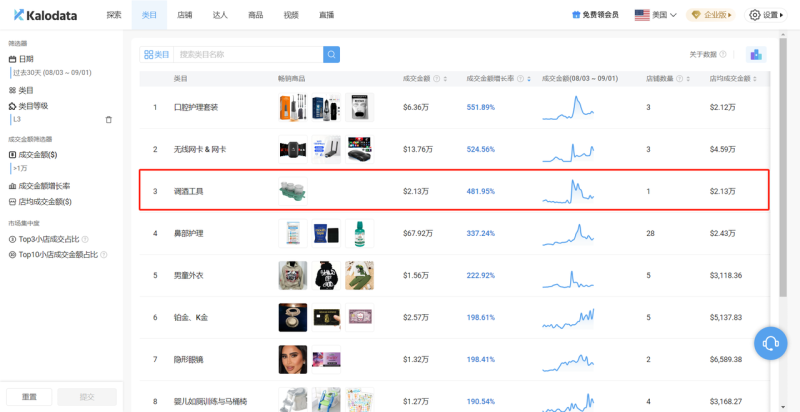Expand Top10小店成交金额占比 filter
The image size is (800, 412).
click(x=53, y=254)
